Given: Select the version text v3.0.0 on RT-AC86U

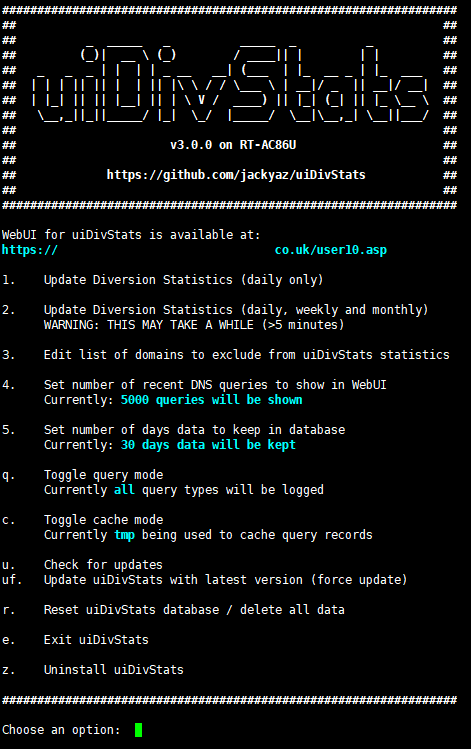Looking at the screenshot, I should [x=233, y=145].
